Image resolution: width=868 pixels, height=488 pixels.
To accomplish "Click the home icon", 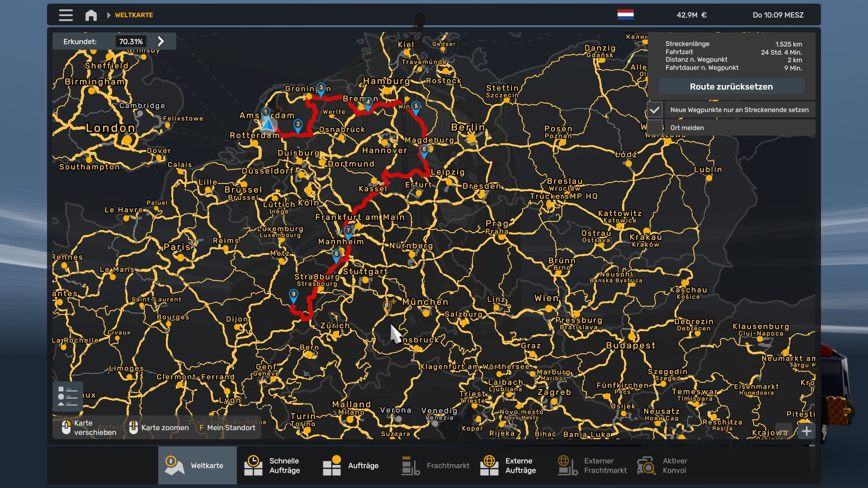I will coord(91,15).
